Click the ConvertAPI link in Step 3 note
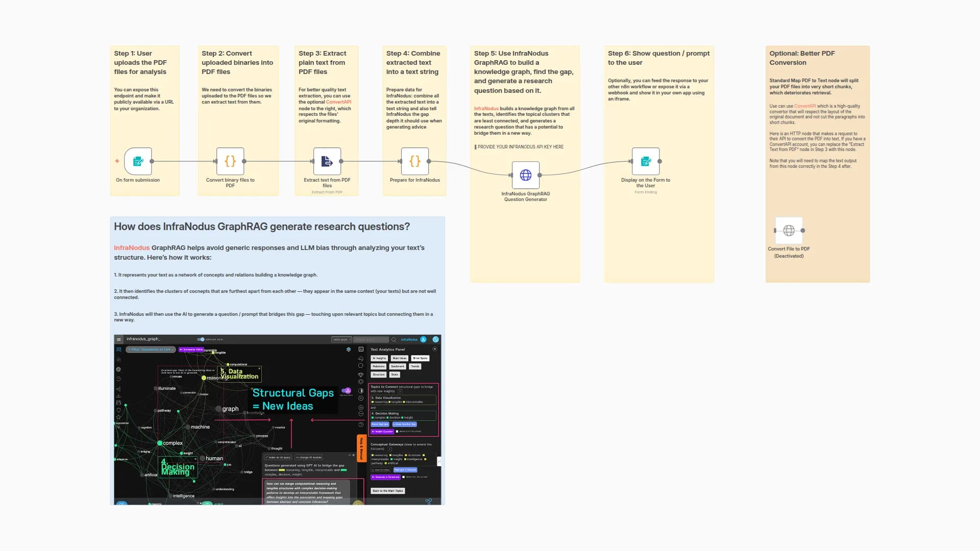Screen dimensions: 980x551 coord(338,102)
